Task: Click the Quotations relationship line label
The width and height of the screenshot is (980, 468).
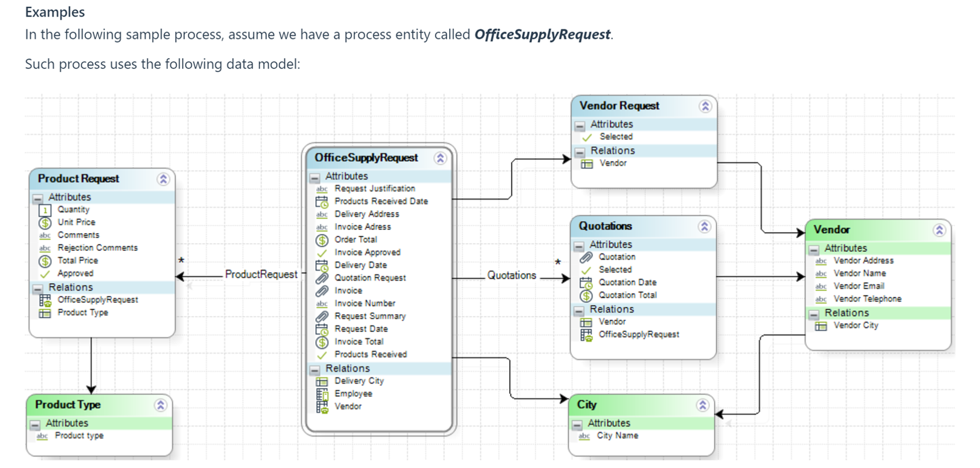Action: click(x=512, y=276)
